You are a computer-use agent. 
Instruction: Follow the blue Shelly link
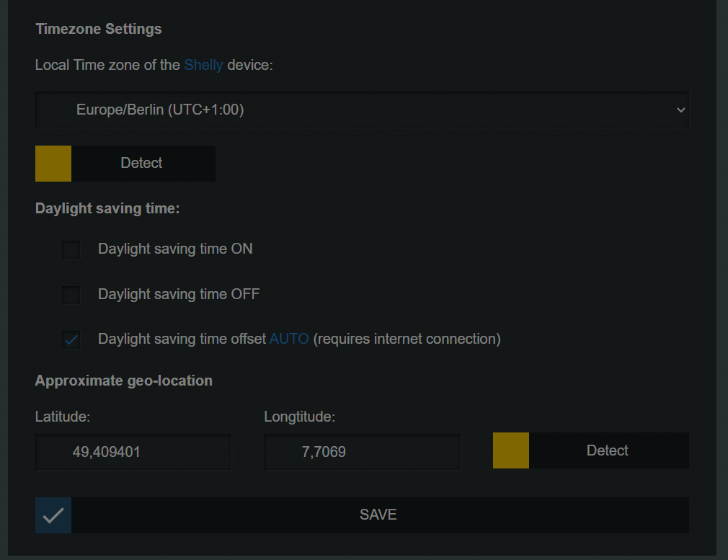point(203,65)
